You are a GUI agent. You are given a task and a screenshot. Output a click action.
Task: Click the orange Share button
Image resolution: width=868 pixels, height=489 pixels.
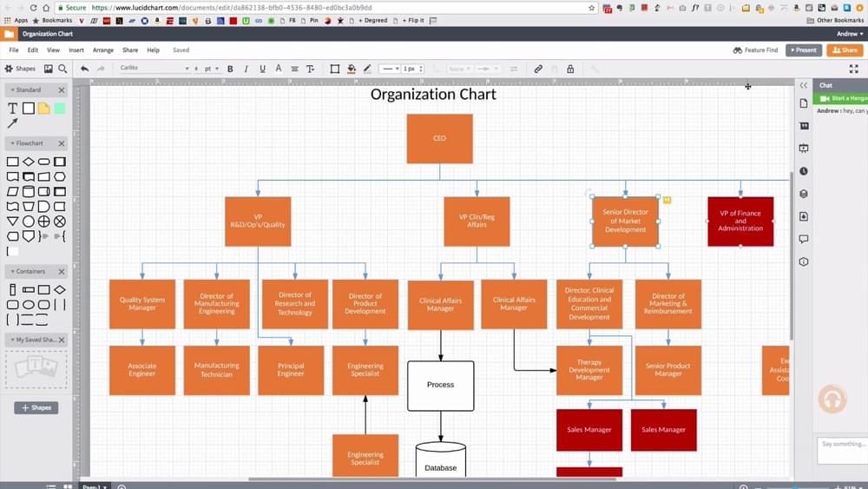point(845,50)
